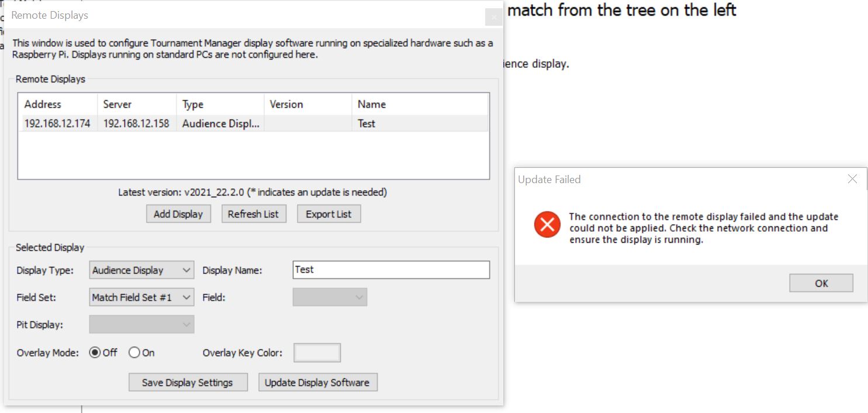
Task: Pick the Overlay Key Color swatch
Action: 317,353
